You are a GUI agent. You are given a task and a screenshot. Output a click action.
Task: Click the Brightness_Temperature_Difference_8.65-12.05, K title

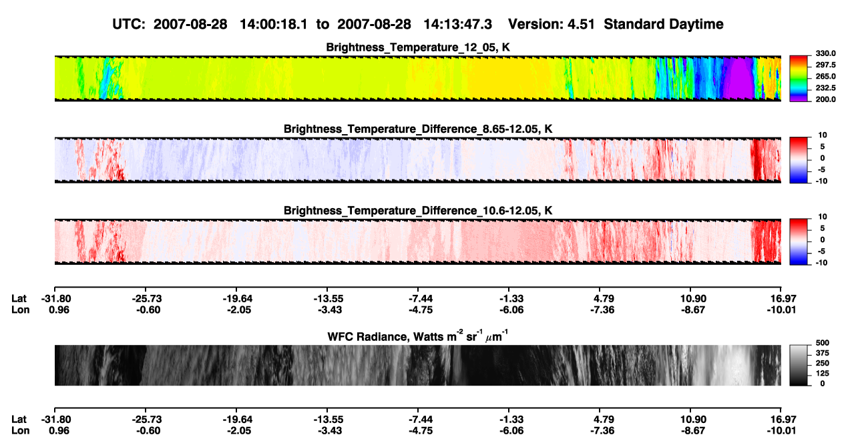418,129
